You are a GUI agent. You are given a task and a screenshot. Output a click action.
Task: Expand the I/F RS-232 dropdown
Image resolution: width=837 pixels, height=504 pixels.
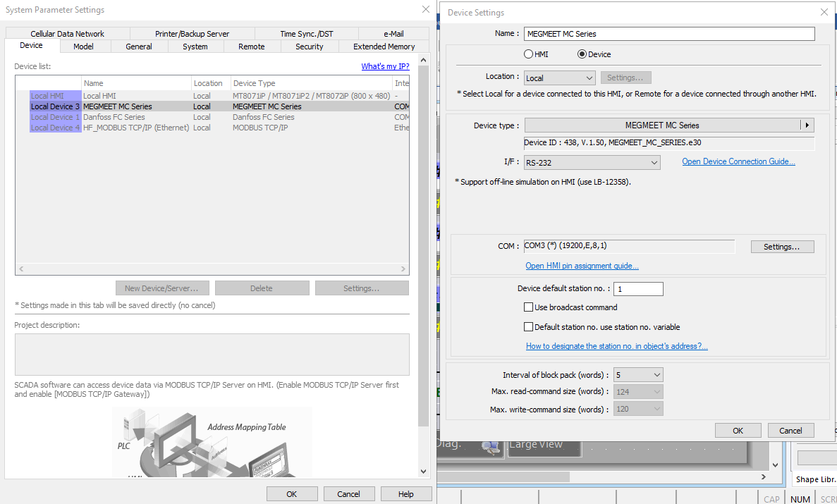[x=592, y=163]
